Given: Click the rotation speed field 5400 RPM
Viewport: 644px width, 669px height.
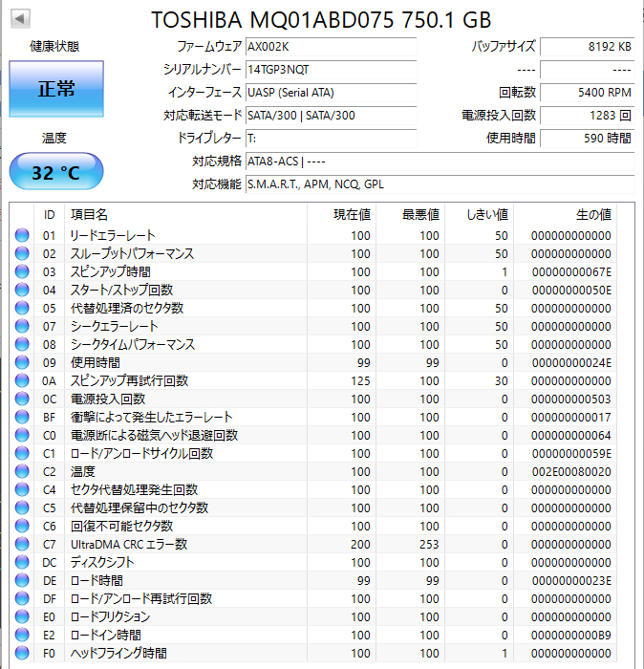Looking at the screenshot, I should coord(588,93).
